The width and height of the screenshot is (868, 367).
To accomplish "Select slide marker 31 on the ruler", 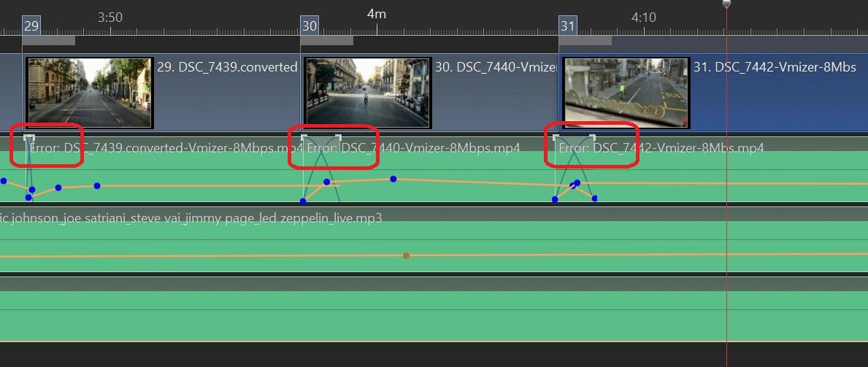I will (567, 26).
